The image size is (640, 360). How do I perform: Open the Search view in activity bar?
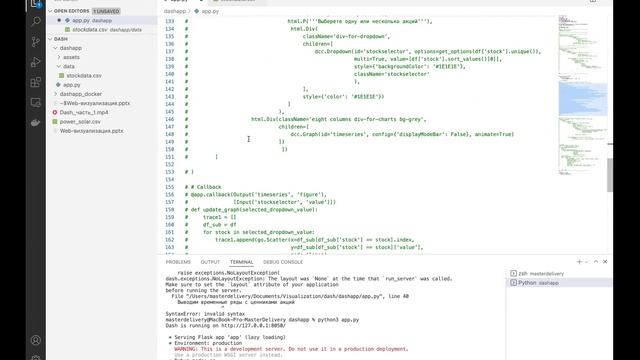[x=36, y=21]
